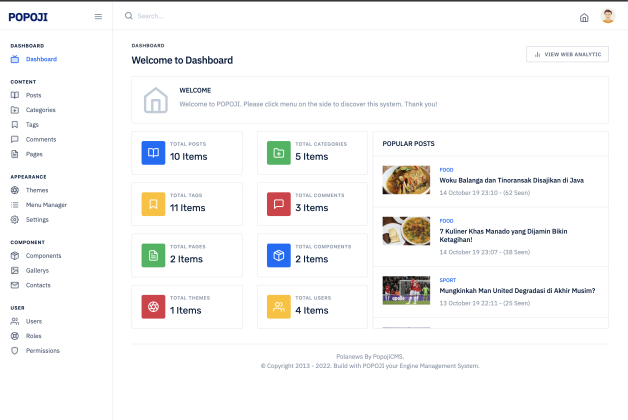Click the red Total Themes icon
This screenshot has height=420, width=628.
pos(153,306)
